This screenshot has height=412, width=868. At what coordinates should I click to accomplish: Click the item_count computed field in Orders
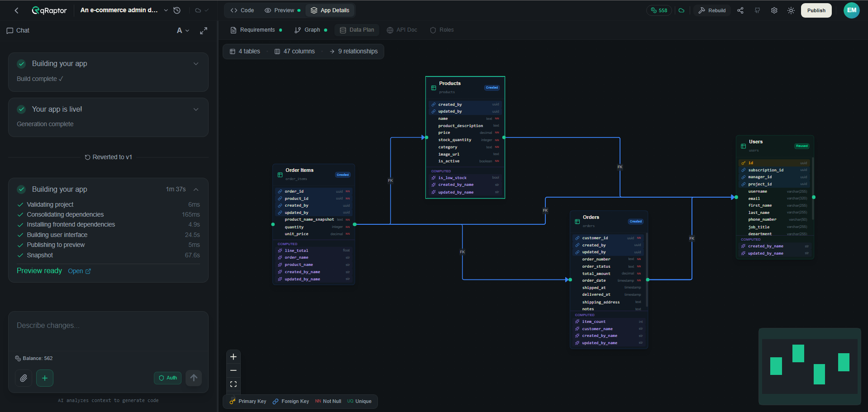[x=609, y=322]
